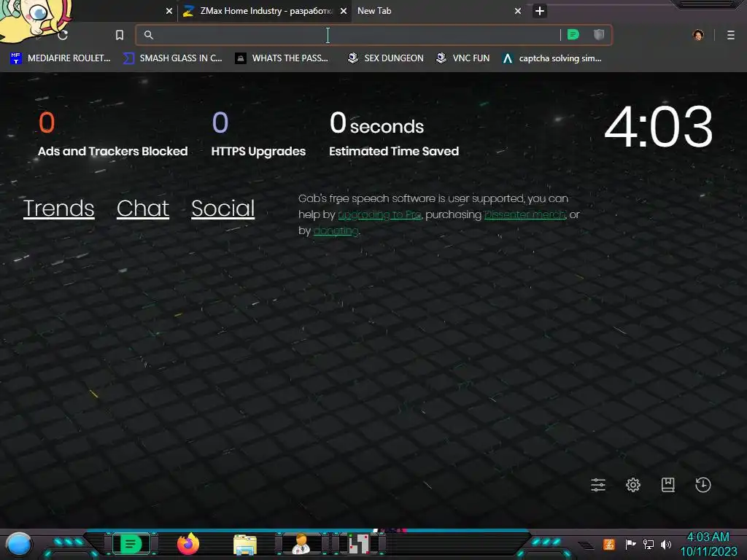Open the WHATS THE PASS... bookmark
The width and height of the screenshot is (747, 560).
click(x=282, y=58)
